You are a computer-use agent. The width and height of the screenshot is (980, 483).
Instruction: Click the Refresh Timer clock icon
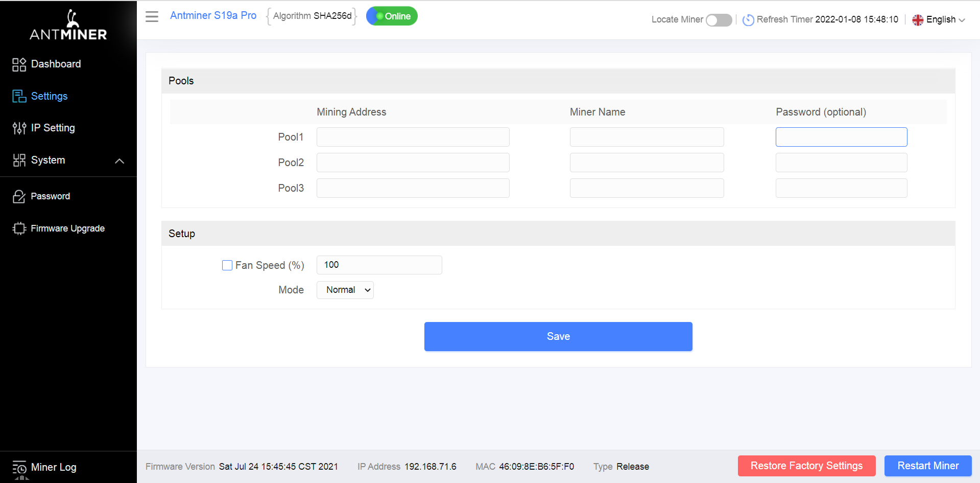[x=748, y=20]
